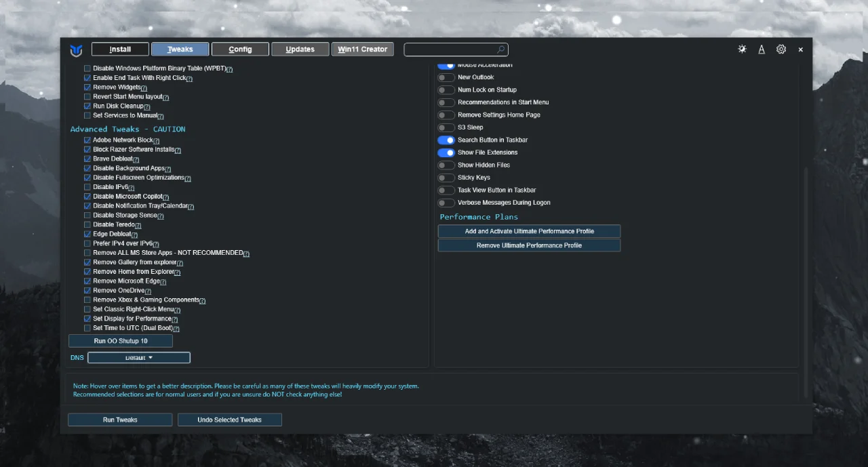This screenshot has height=467, width=868.
Task: Check Set Classic Right-Click Menu
Action: coord(87,310)
